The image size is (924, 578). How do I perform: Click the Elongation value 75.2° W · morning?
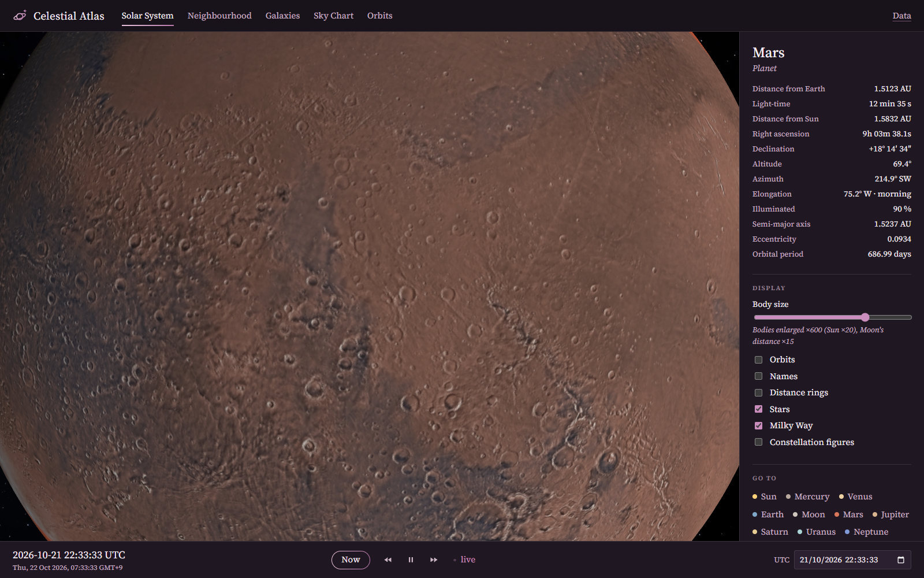click(877, 194)
